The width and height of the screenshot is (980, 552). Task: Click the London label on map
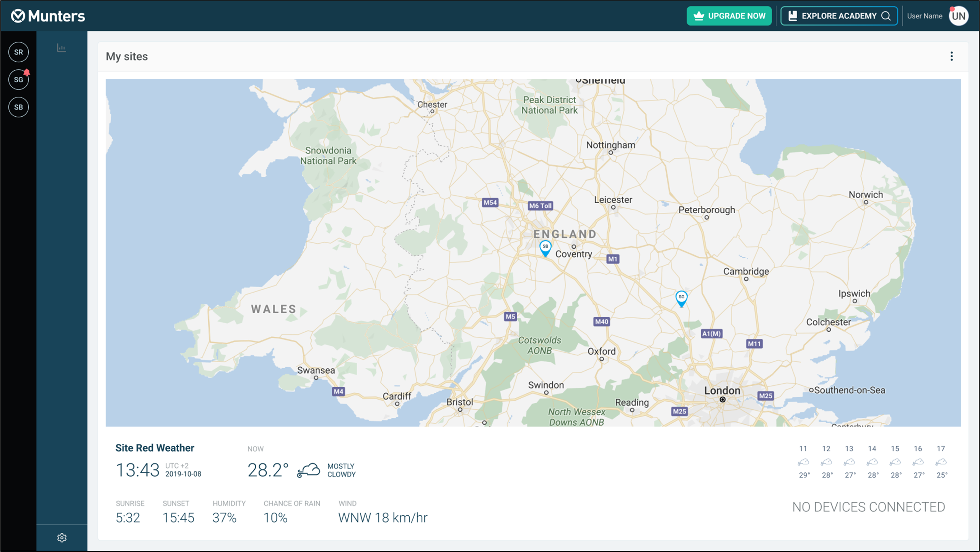click(x=722, y=391)
